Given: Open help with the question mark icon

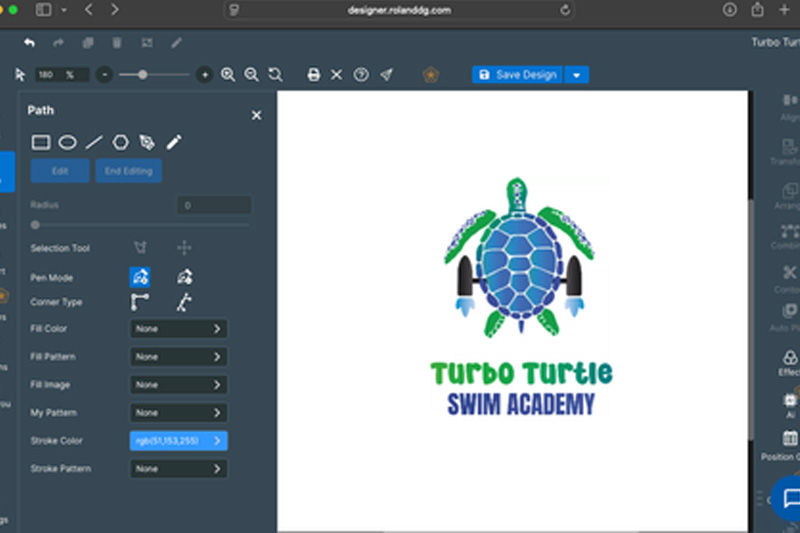Looking at the screenshot, I should (361, 75).
